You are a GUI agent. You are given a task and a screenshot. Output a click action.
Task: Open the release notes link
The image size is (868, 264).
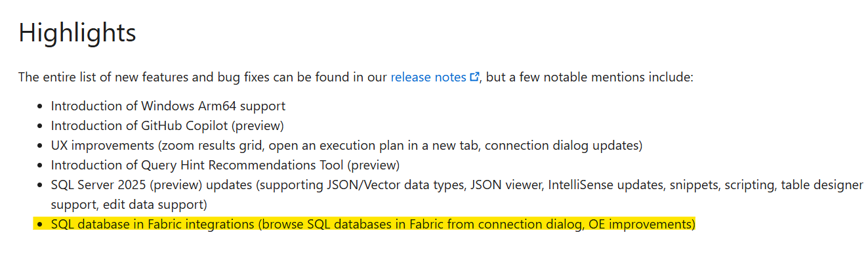click(428, 77)
